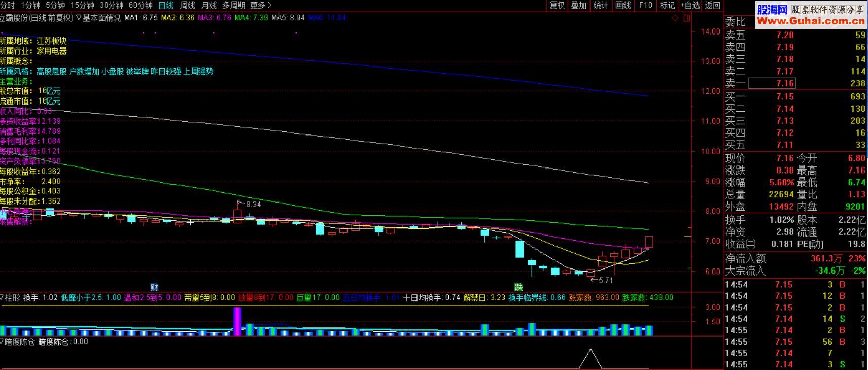Click the MA5: 8.94 label
The width and height of the screenshot is (868, 370).
tap(288, 18)
